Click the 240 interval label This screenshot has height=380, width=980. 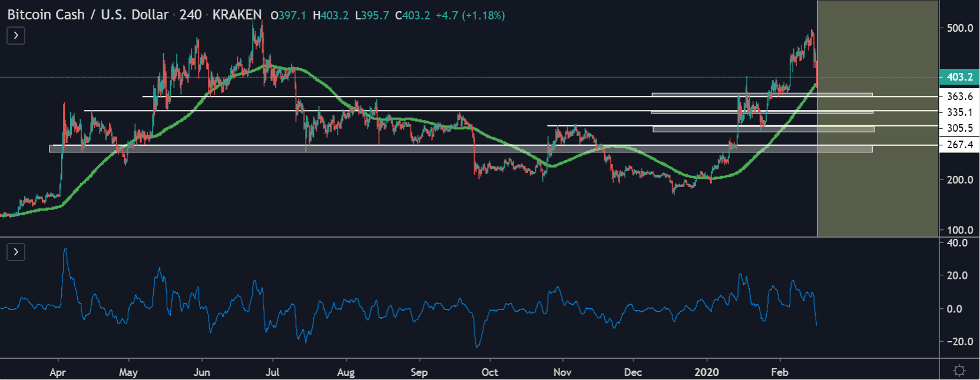(x=191, y=15)
